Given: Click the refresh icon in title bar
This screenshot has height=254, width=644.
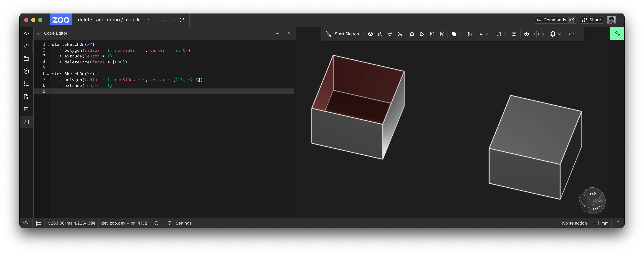Looking at the screenshot, I should [182, 20].
